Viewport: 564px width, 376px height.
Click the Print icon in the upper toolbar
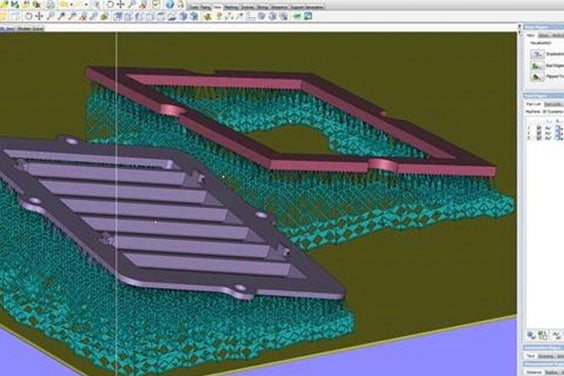50,4
